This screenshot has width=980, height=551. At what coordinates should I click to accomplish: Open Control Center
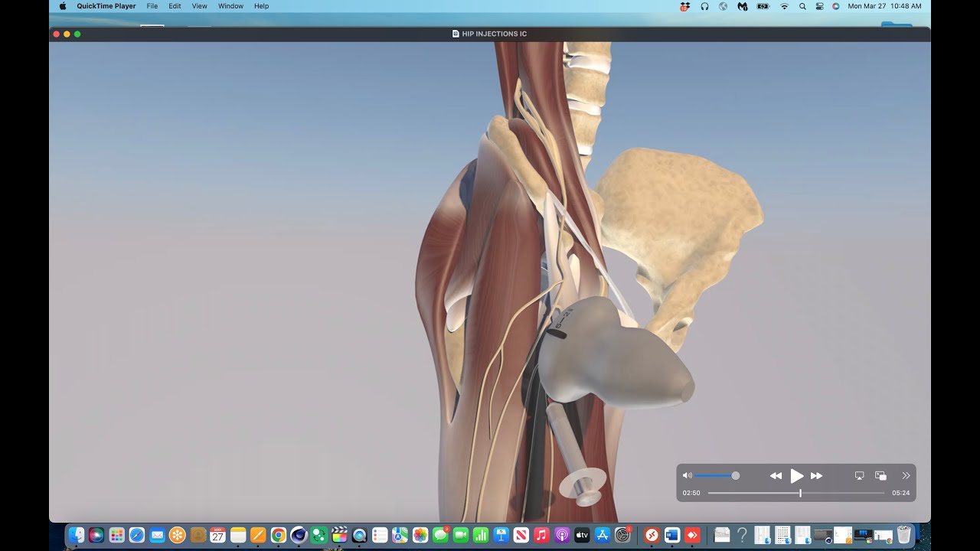coord(819,6)
